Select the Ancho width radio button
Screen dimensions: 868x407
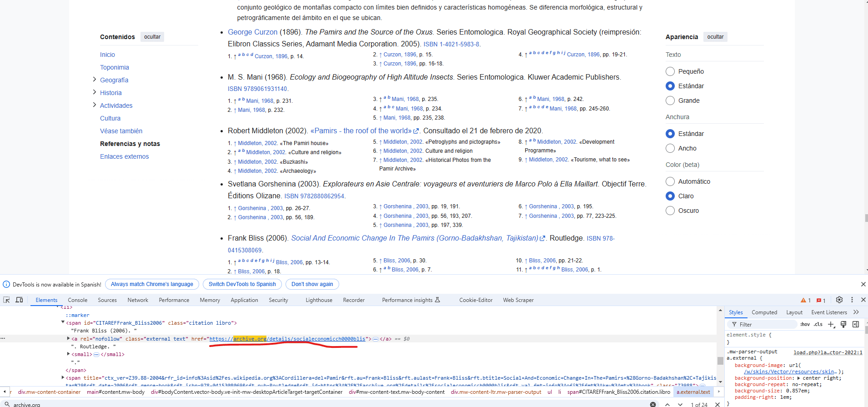pos(670,148)
